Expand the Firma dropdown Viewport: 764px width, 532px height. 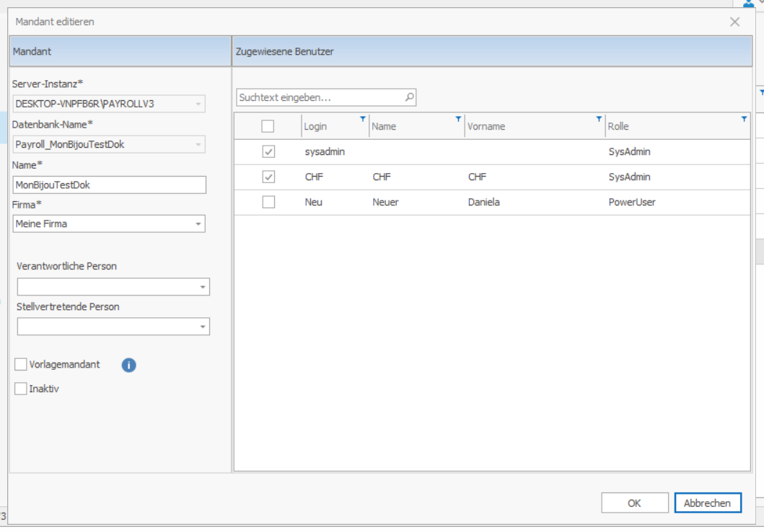pyautogui.click(x=198, y=224)
